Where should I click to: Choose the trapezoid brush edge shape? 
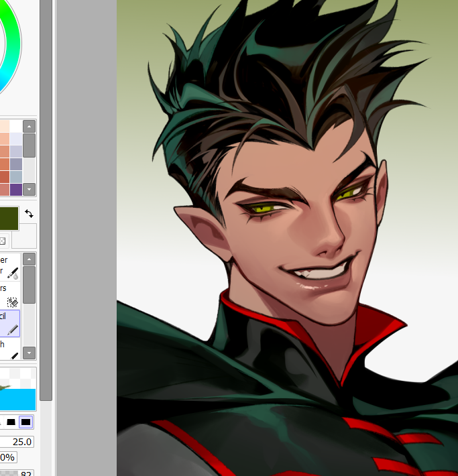11,422
